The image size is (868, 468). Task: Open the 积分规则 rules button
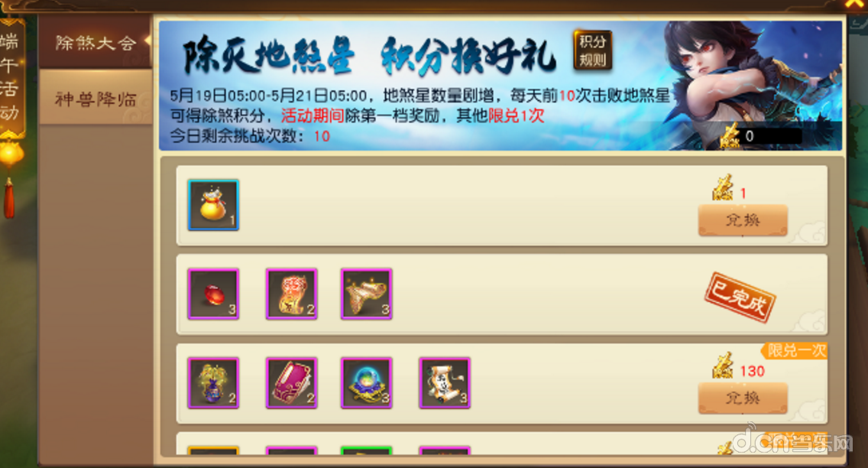pyautogui.click(x=592, y=50)
